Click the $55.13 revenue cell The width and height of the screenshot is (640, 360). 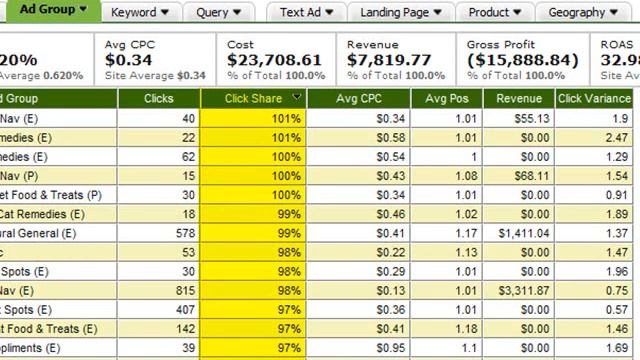[519, 119]
